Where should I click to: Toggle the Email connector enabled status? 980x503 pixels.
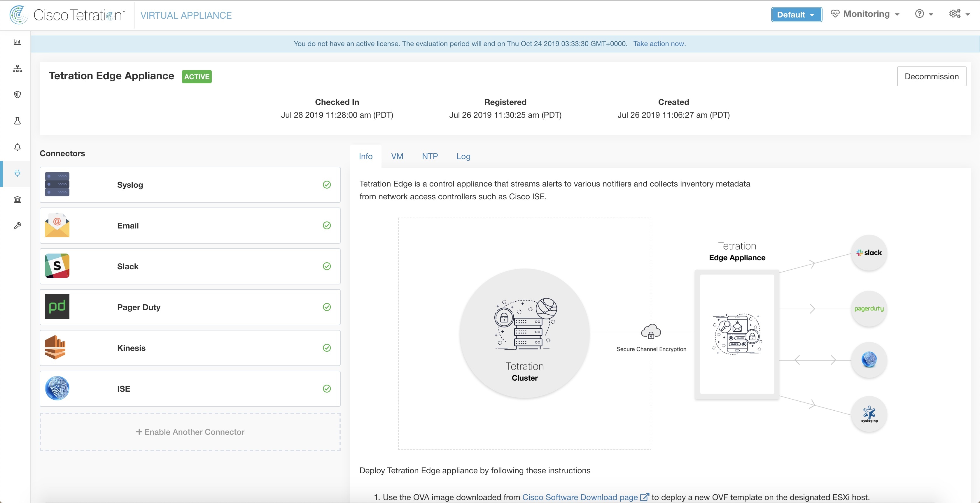[327, 225]
